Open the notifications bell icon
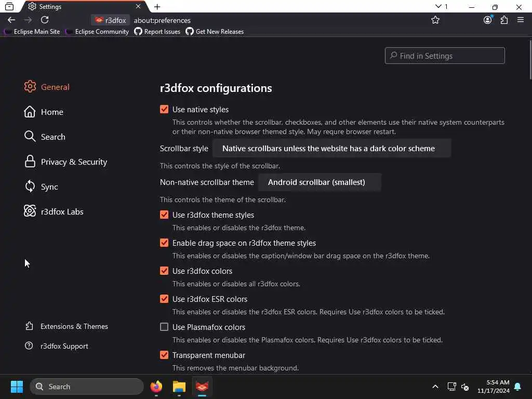Image resolution: width=532 pixels, height=399 pixels. pyautogui.click(x=518, y=387)
